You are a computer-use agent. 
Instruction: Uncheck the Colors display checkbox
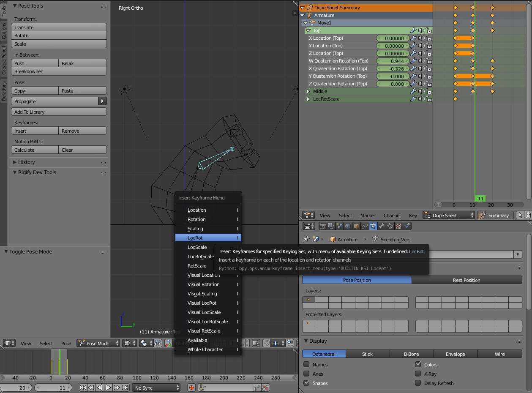tap(418, 364)
